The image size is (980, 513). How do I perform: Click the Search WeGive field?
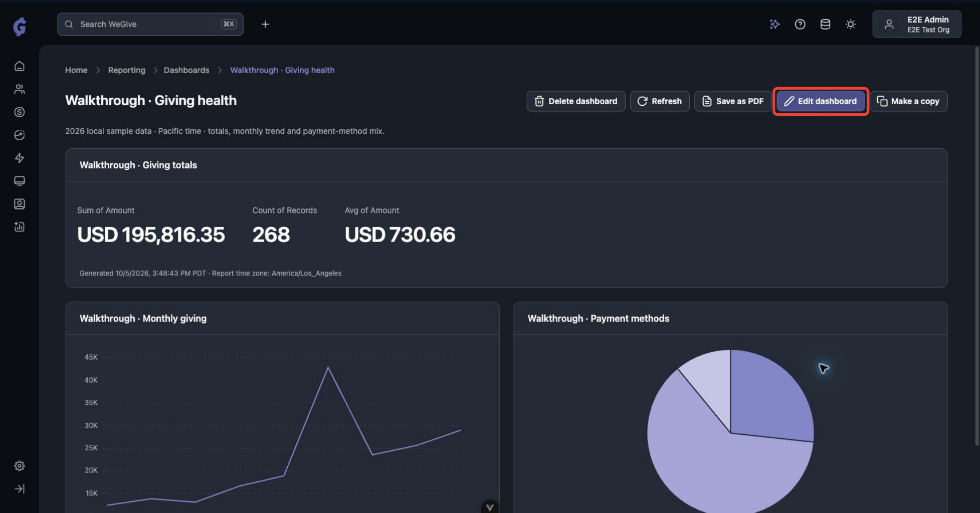tap(150, 24)
